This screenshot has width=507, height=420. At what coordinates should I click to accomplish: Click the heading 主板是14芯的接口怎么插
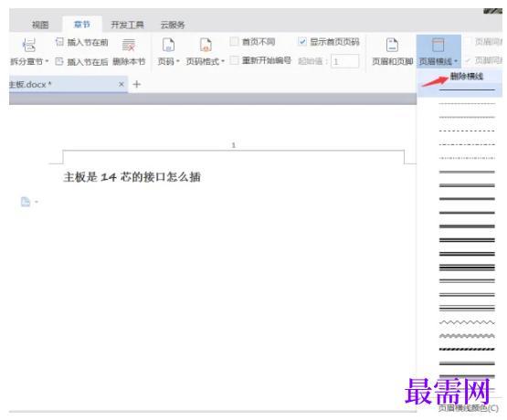[132, 177]
